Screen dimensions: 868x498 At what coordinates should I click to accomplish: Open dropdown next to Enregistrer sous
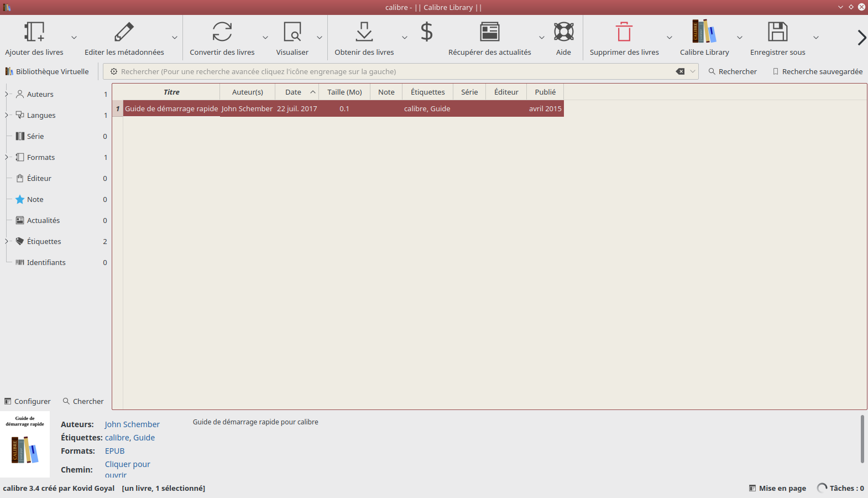pyautogui.click(x=816, y=38)
